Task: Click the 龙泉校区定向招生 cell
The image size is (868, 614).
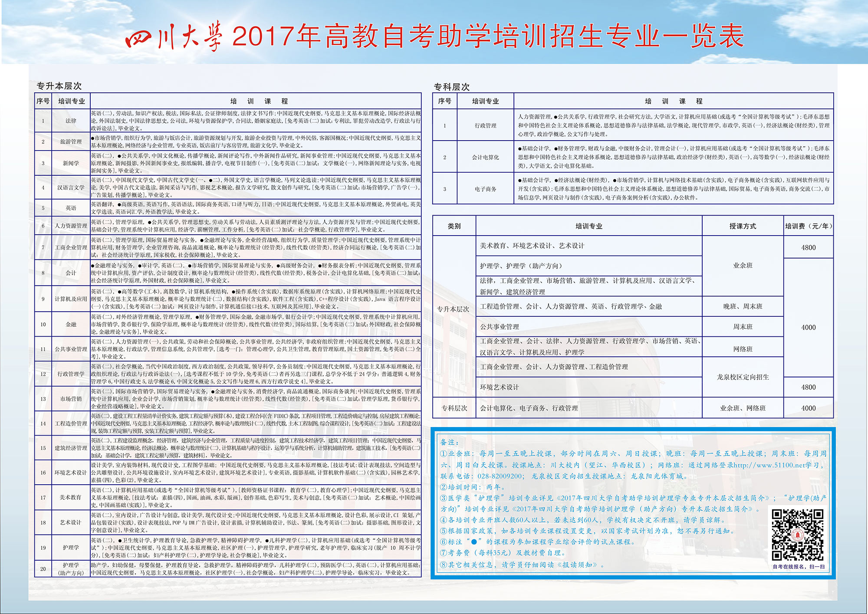Action: coord(743,377)
